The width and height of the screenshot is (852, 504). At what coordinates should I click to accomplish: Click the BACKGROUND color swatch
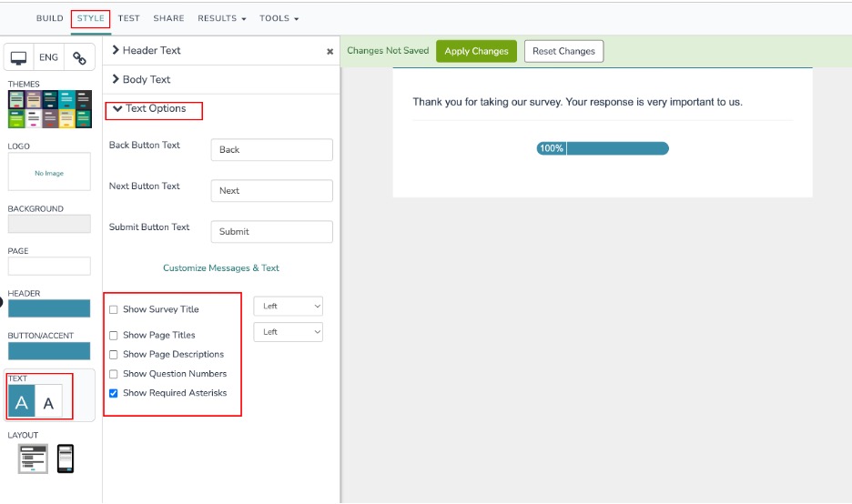coord(49,224)
